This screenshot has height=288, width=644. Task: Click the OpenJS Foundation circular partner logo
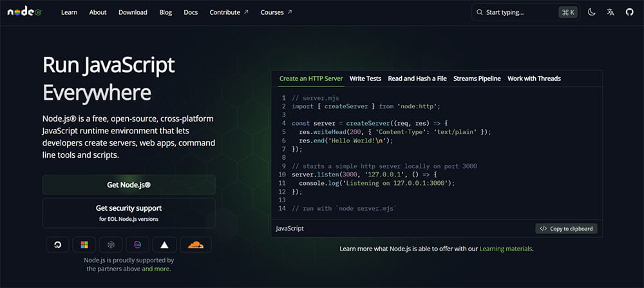pyautogui.click(x=111, y=244)
